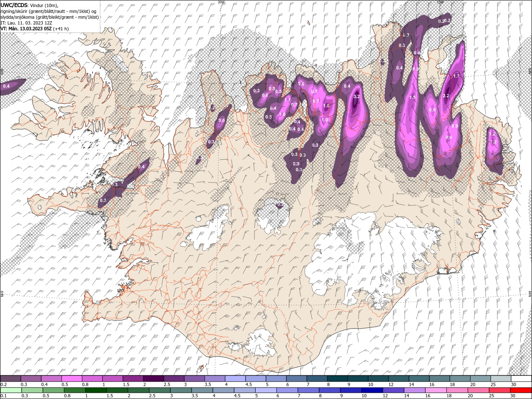Pick the very dark purple 2–2.5 snow swatch
Image resolution: width=532 pixels, height=399 pixels.
point(153,379)
